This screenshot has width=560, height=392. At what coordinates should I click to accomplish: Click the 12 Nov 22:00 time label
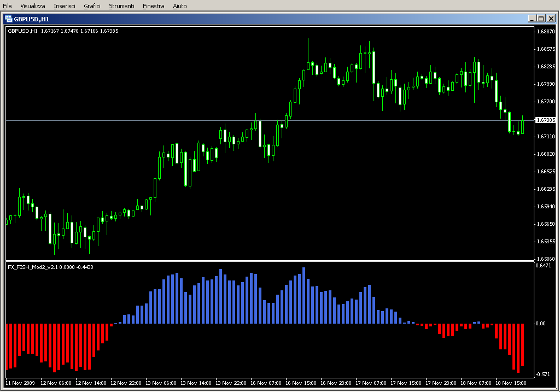126,383
